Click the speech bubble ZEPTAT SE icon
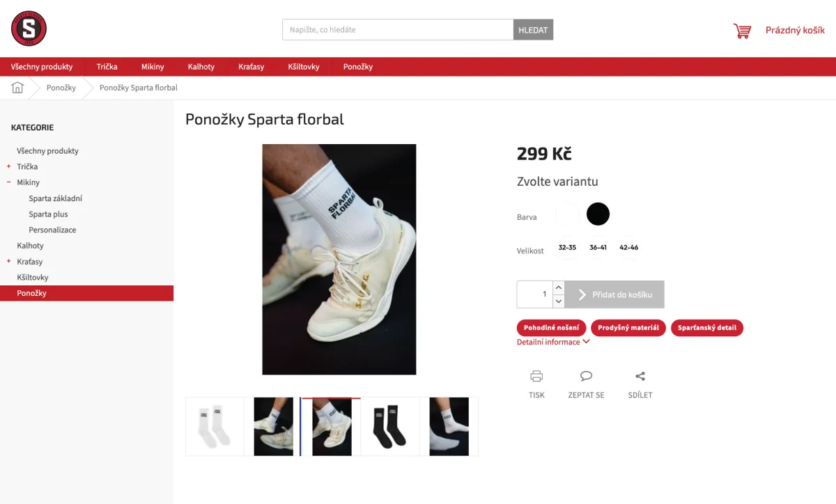Screen dimensions: 836x504 pos(586,376)
